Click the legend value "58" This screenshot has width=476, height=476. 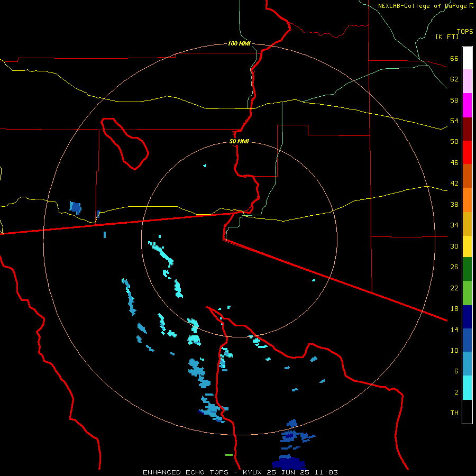coord(454,100)
